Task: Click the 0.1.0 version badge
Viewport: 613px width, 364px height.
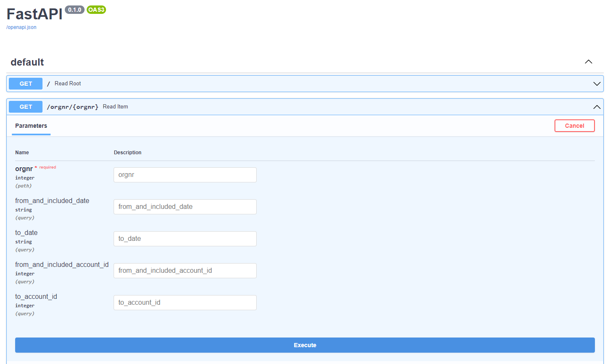Action: (74, 10)
